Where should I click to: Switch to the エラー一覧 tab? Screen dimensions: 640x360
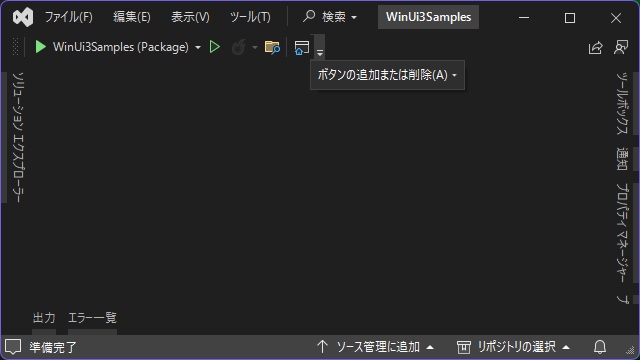pos(92,318)
